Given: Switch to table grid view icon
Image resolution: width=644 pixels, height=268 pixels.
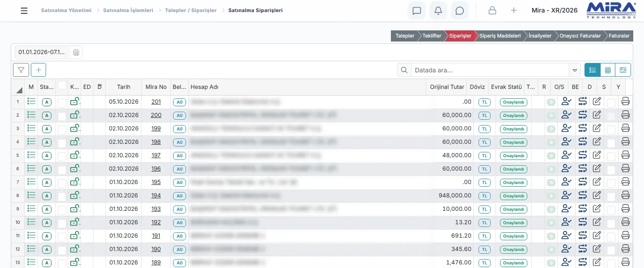Looking at the screenshot, I should 608,70.
